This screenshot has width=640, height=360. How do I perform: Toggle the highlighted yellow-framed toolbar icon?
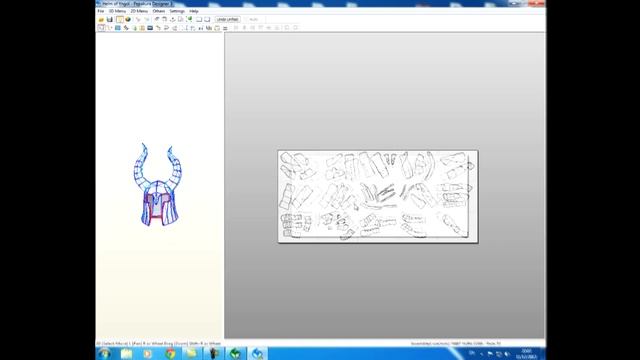click(120, 19)
